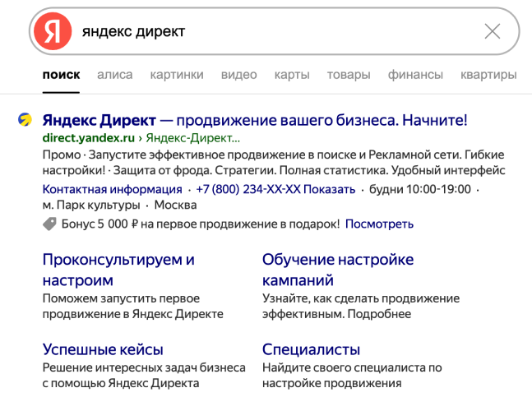
Task: Switch to the 'товары' tab
Action: point(349,75)
